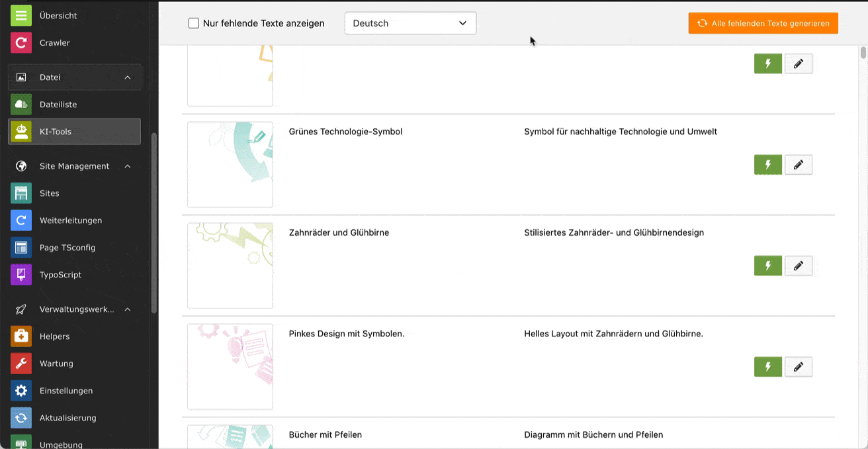Select the KI-Tools robot icon

pyautogui.click(x=21, y=132)
